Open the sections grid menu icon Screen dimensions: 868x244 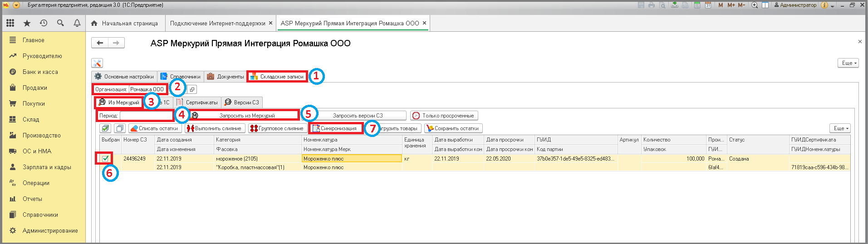click(x=10, y=23)
